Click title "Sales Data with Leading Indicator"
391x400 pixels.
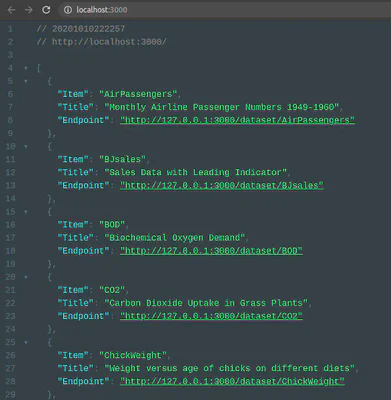click(x=196, y=172)
